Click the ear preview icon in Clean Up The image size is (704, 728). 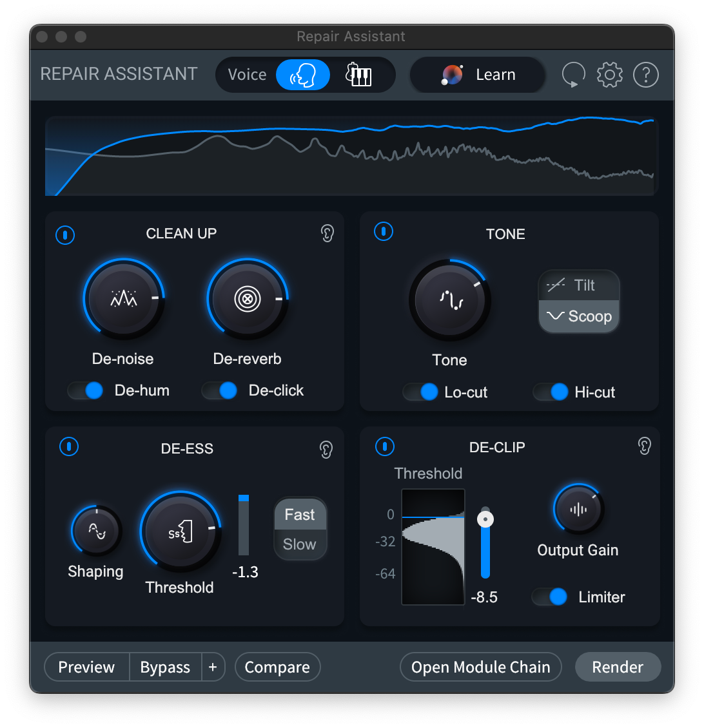coord(327,234)
